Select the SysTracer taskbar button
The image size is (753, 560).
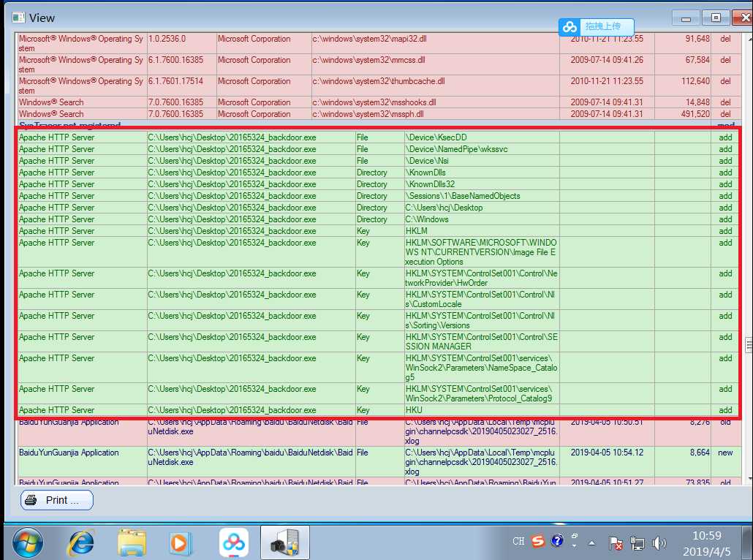(x=285, y=542)
